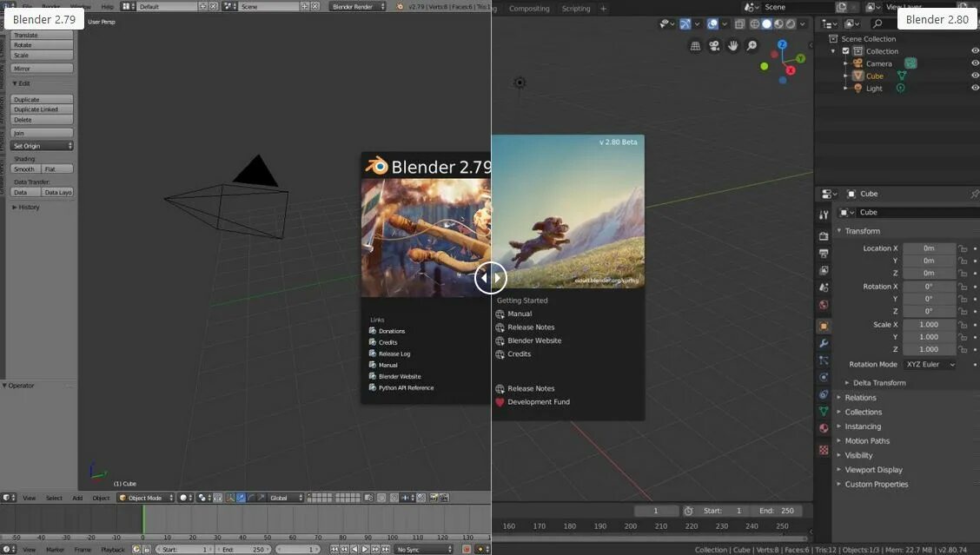The width and height of the screenshot is (980, 555).
Task: Select Wireframe shading mode in 2.80 header
Action: click(x=755, y=23)
